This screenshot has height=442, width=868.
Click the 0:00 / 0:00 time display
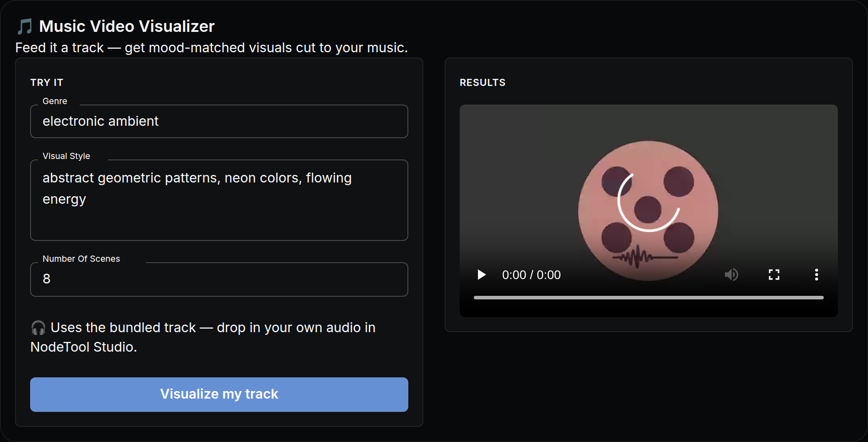coord(531,275)
